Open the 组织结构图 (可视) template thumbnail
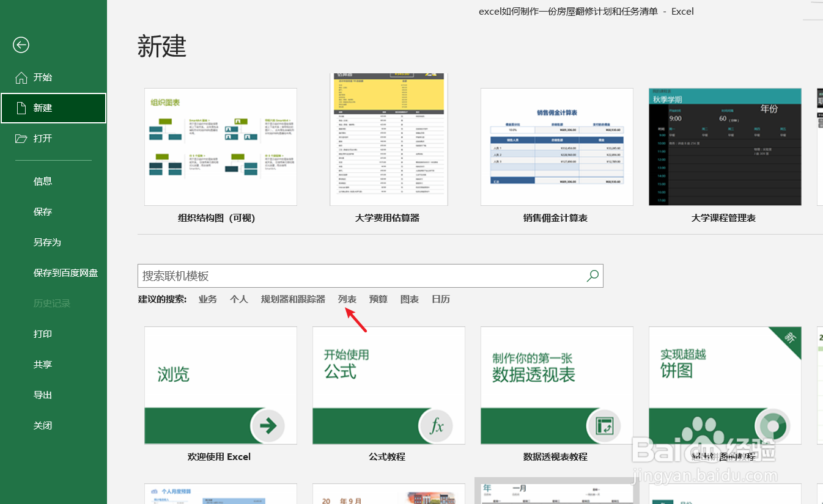Image resolution: width=823 pixels, height=504 pixels. [x=221, y=147]
